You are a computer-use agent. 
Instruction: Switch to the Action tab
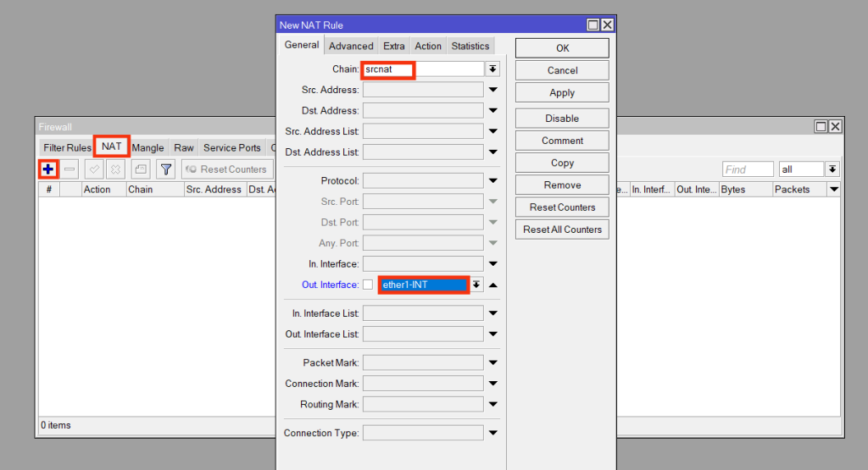point(428,46)
